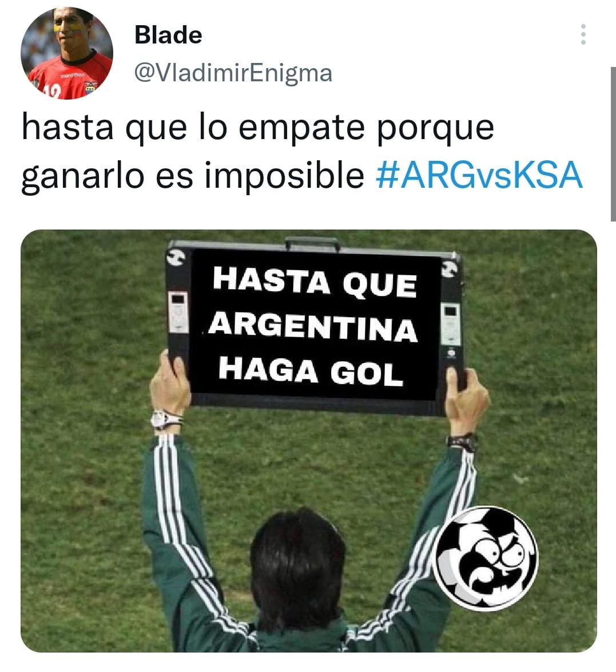Open Blade's profile avatar picture
The width and height of the screenshot is (616, 672).
[x=67, y=53]
